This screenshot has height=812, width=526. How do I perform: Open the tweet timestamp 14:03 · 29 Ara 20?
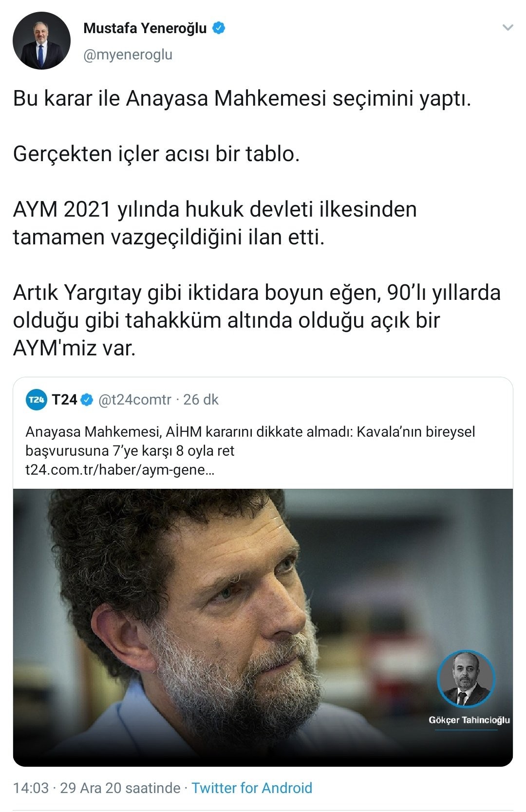(96, 788)
